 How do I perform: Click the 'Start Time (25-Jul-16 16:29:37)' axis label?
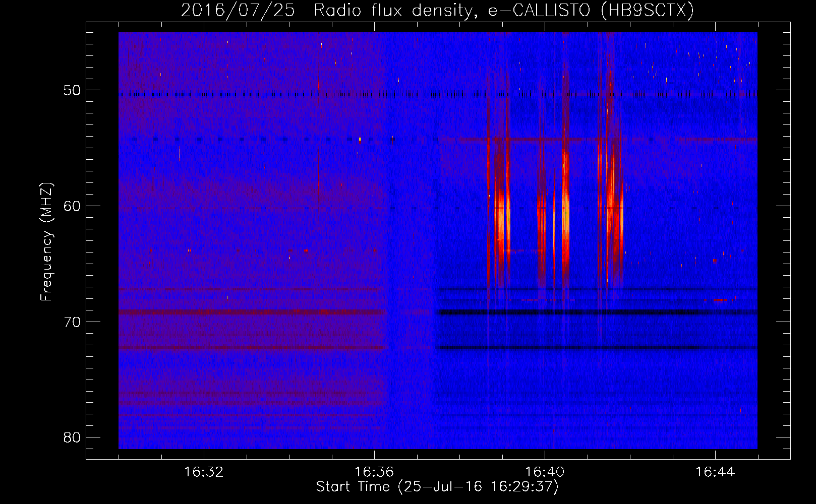437,487
